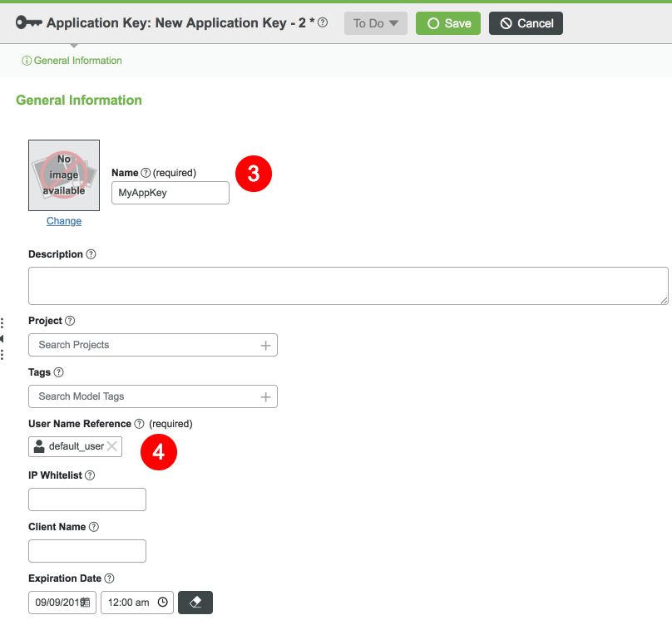Click the Expiration Date help icon
This screenshot has width=672, height=620.
[109, 578]
